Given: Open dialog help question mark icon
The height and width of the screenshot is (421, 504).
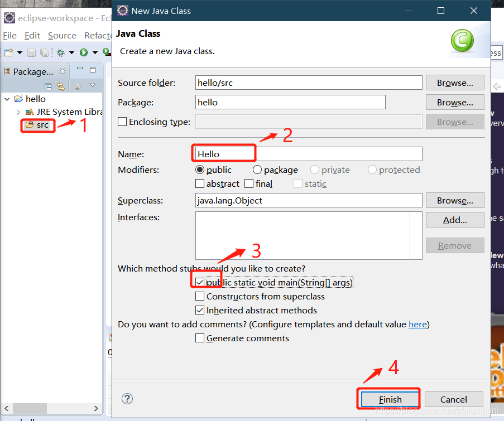Looking at the screenshot, I should tap(127, 399).
